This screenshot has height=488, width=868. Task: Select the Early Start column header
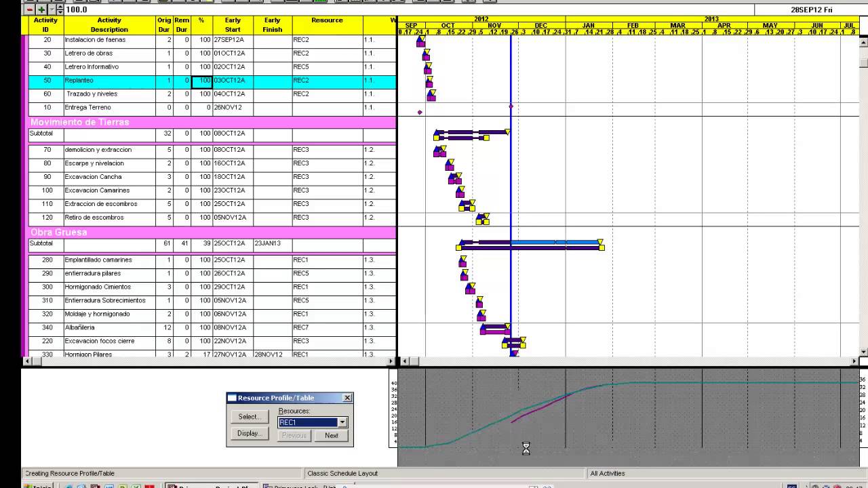click(x=233, y=25)
